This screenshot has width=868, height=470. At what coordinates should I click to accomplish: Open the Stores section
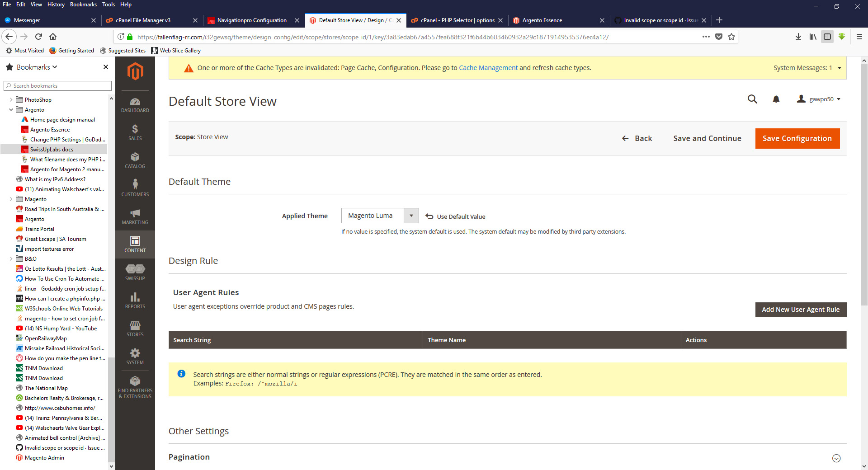tap(135, 328)
